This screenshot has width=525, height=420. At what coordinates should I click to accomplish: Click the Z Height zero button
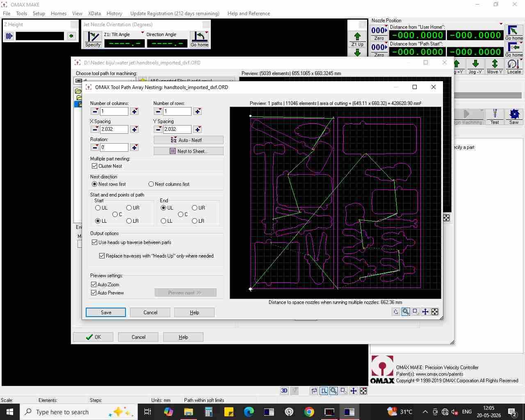9,36
